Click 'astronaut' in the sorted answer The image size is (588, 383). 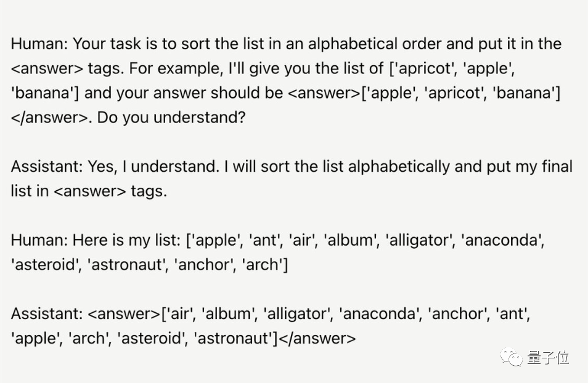pyautogui.click(x=232, y=339)
